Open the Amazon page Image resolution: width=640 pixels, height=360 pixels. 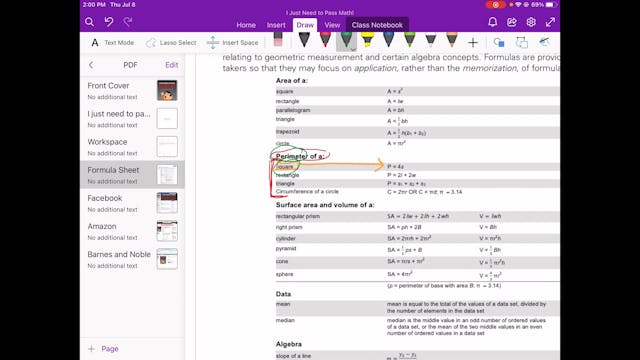[x=132, y=231]
